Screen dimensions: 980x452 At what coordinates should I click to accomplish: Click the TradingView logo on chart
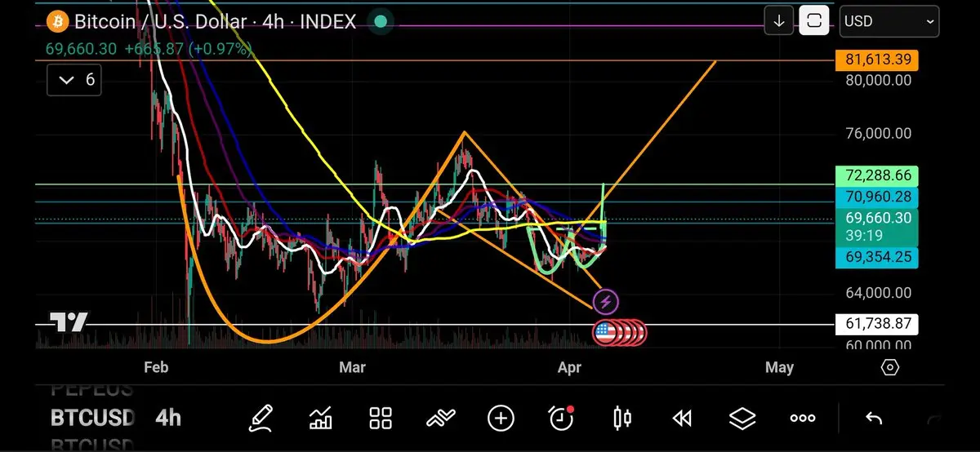pyautogui.click(x=69, y=321)
